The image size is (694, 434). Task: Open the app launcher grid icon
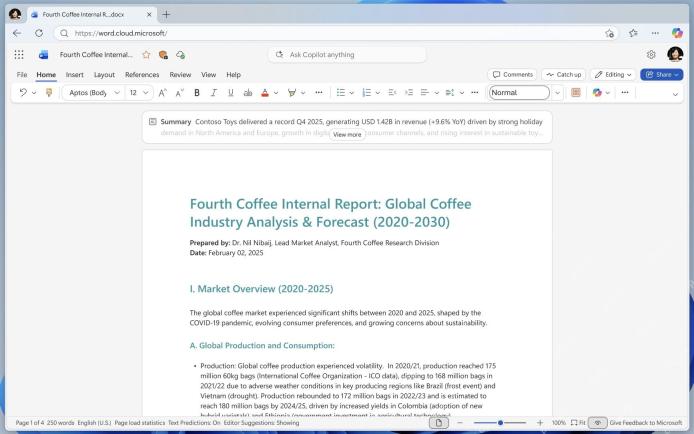pos(19,54)
